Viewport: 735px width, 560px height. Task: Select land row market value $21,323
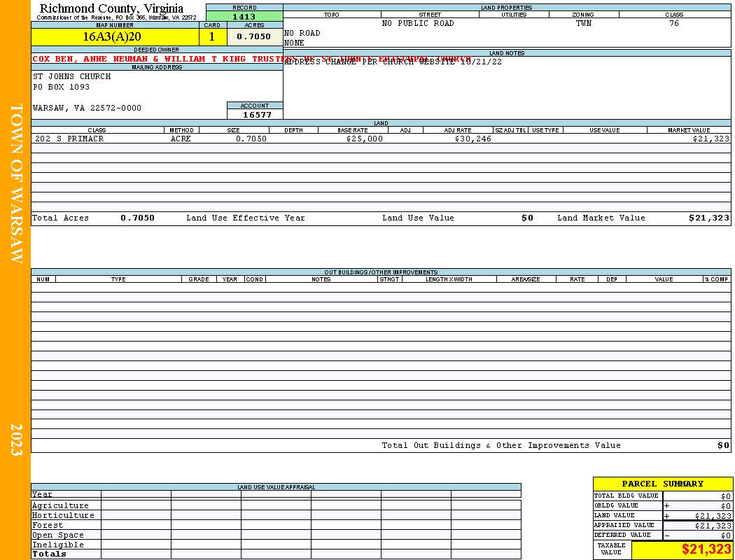tap(710, 139)
